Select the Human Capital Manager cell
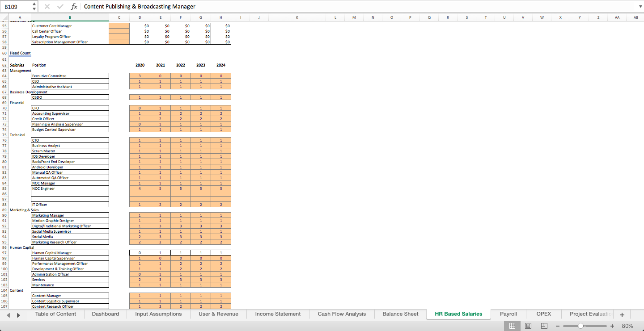The height and width of the screenshot is (331, 644). [70, 253]
